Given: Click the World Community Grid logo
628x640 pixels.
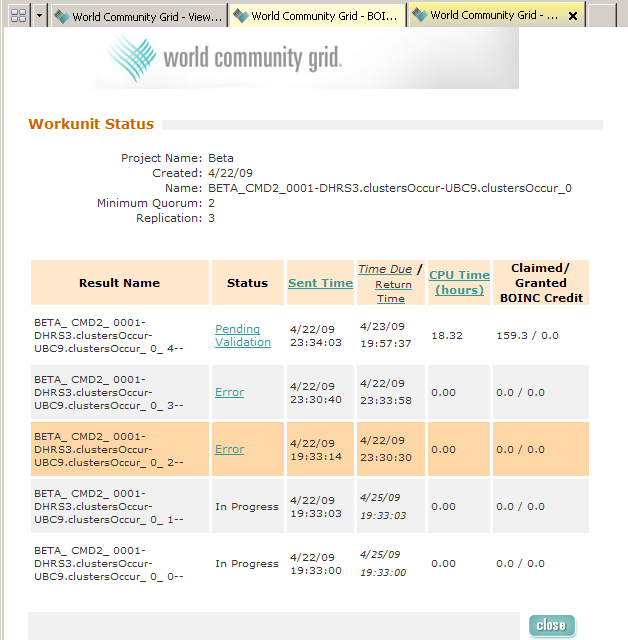Looking at the screenshot, I should [226, 58].
